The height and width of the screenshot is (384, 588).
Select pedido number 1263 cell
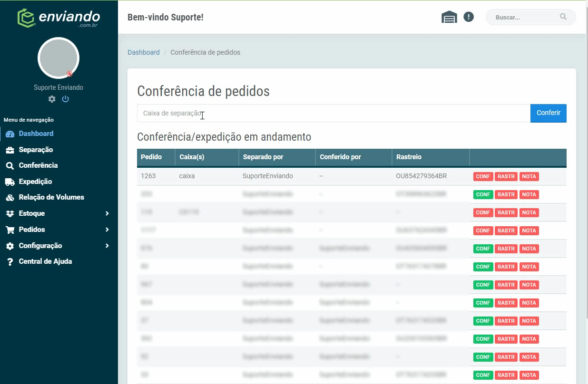[148, 176]
